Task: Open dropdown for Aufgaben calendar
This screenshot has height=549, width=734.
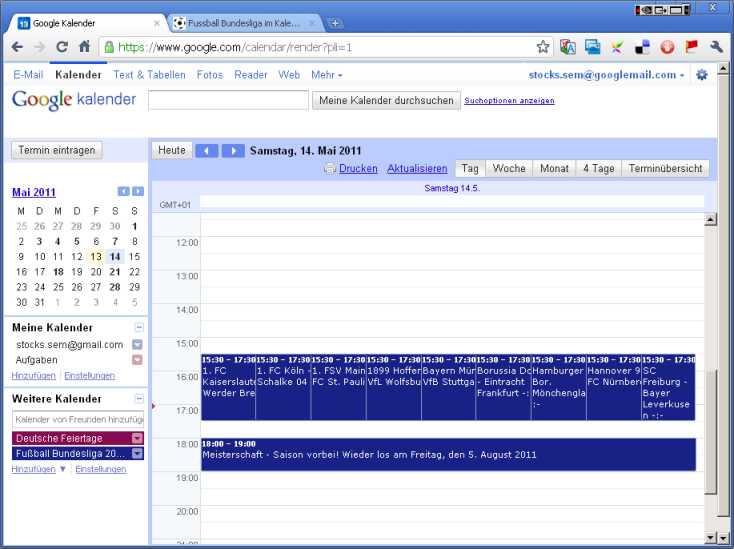Action: click(x=138, y=360)
